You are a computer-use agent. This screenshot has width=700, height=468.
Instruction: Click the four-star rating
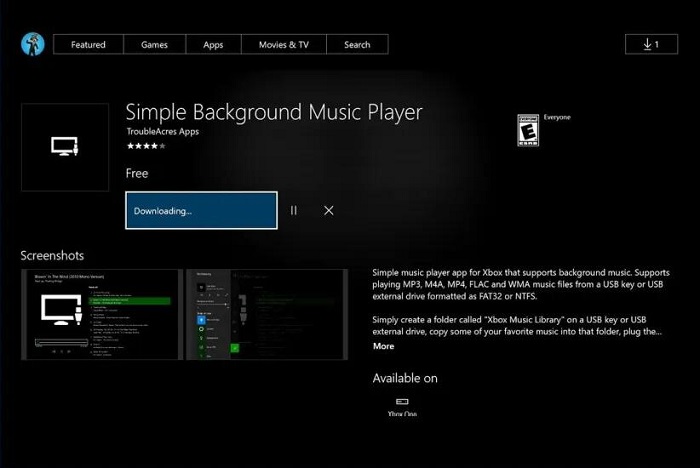coord(146,146)
